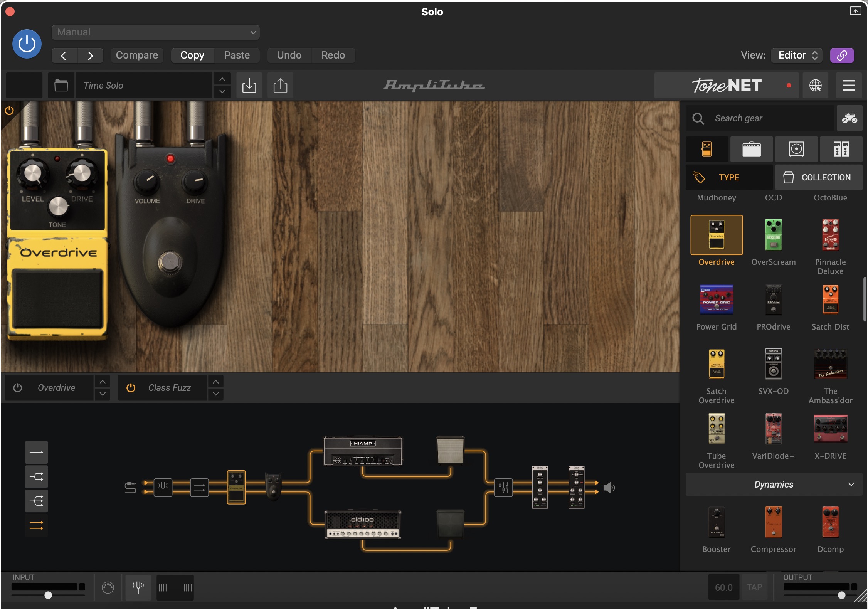
Task: Open ToneNET panel
Action: [727, 85]
